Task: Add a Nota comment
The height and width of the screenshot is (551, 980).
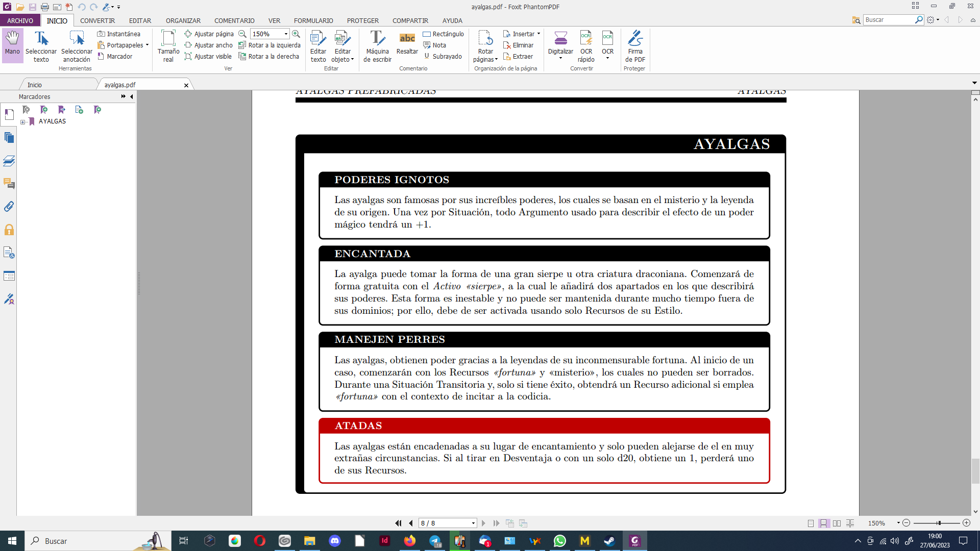Action: tap(435, 45)
